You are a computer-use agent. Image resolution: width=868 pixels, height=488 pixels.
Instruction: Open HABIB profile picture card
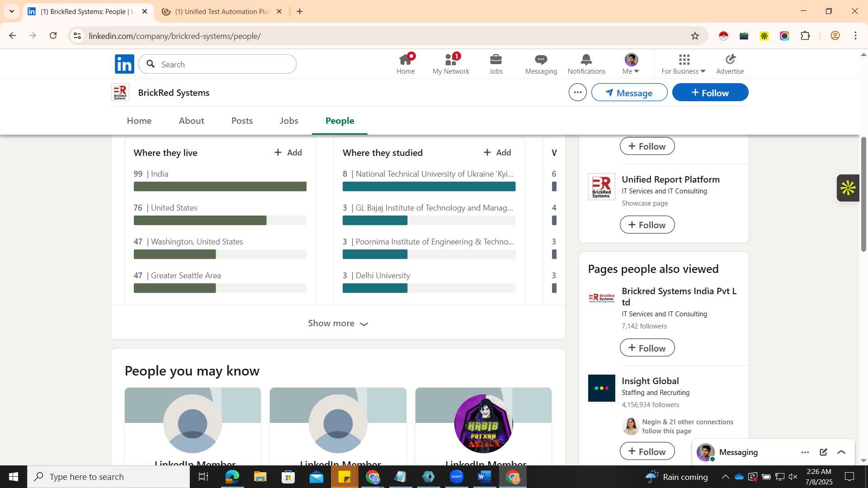[483, 424]
